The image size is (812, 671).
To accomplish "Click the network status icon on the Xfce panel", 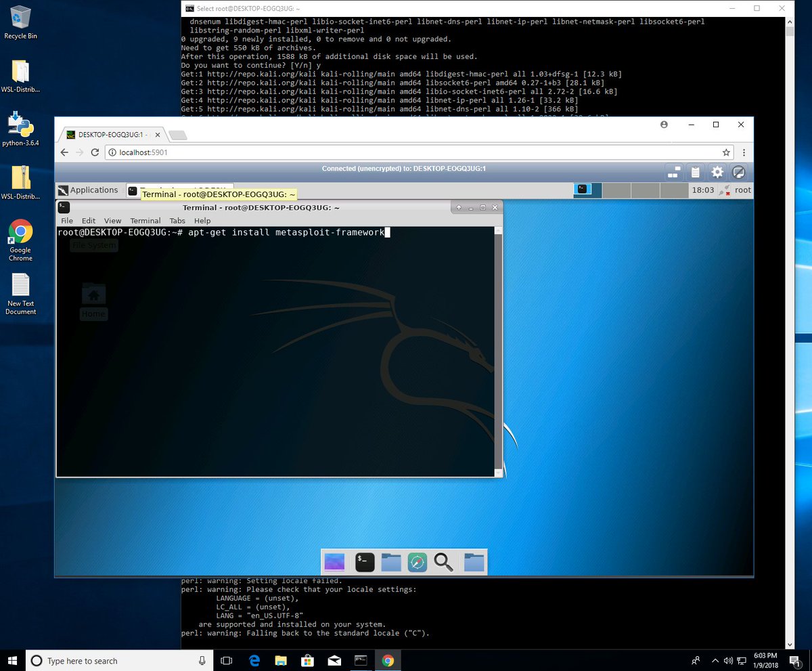I will coord(725,190).
